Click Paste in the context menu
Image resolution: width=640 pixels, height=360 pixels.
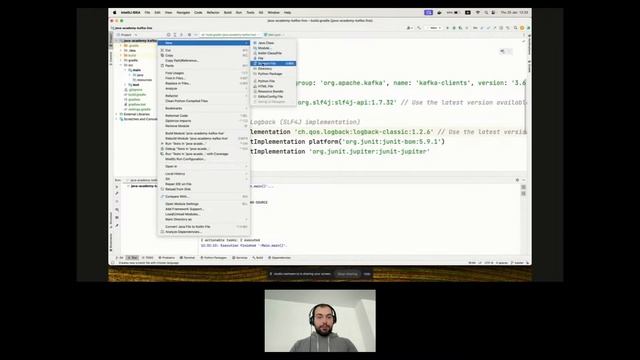click(204, 66)
